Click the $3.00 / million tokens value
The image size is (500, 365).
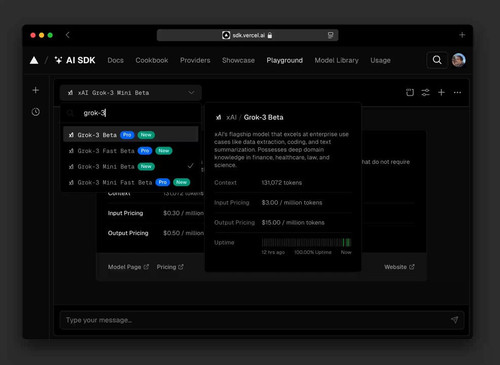(x=292, y=203)
